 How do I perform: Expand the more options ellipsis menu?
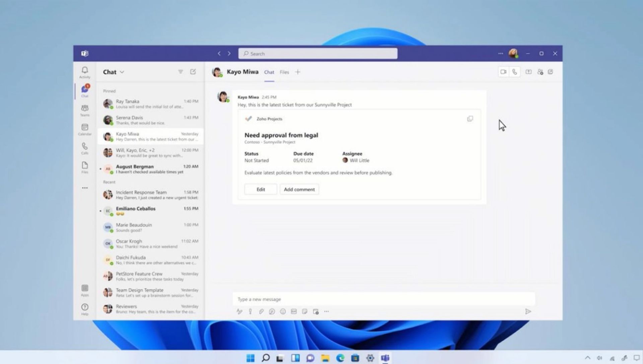point(500,54)
